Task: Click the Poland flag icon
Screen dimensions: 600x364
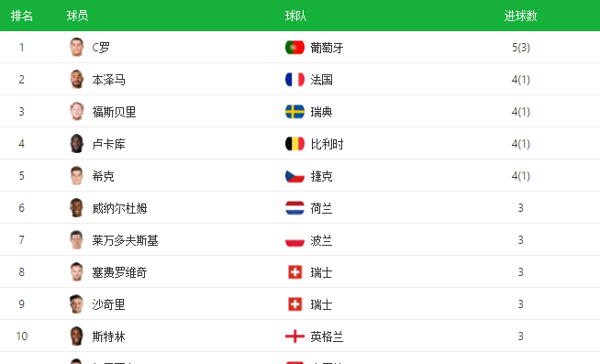Action: point(294,240)
